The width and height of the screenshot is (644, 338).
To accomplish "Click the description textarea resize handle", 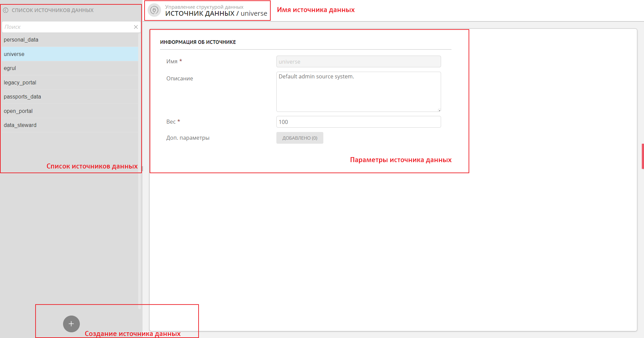I will 439,110.
